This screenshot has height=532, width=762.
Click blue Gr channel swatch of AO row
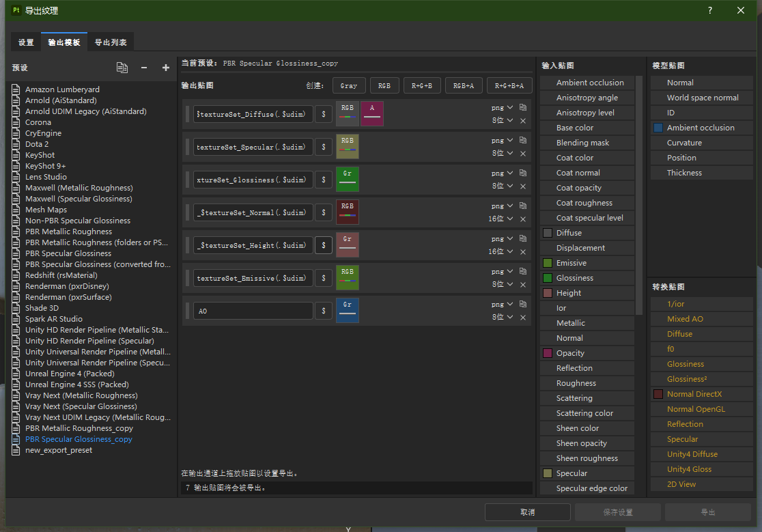pos(348,311)
